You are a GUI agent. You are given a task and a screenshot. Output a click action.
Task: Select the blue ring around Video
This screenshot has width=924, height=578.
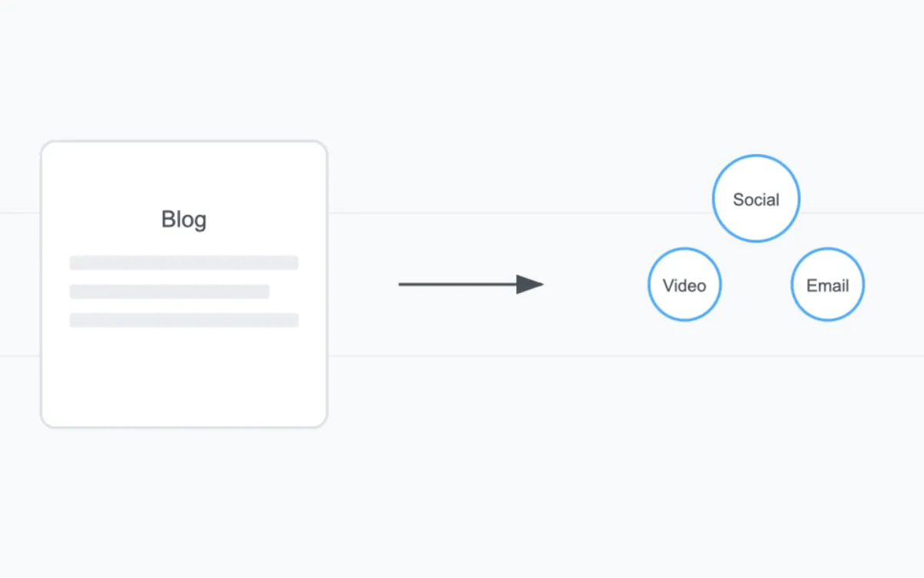click(x=648, y=284)
